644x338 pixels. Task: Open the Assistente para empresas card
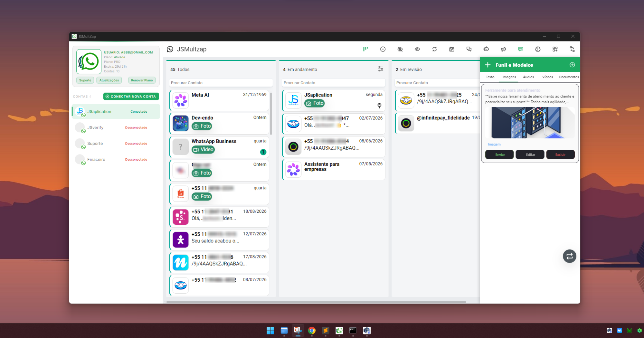(334, 169)
